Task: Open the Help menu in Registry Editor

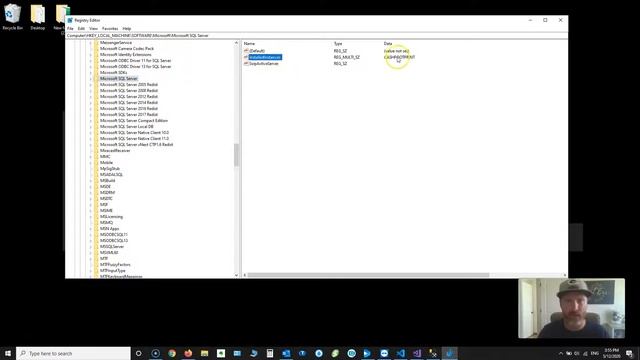Action: point(127,29)
